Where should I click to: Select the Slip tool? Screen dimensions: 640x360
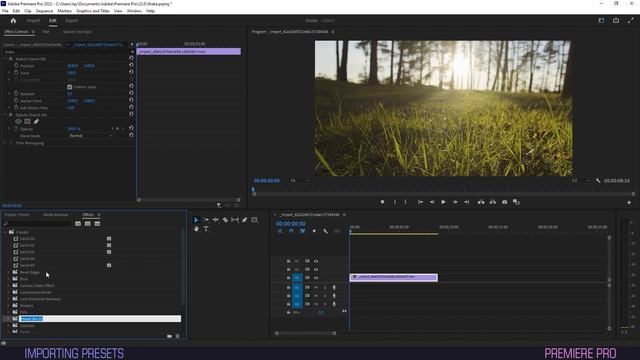pos(235,220)
